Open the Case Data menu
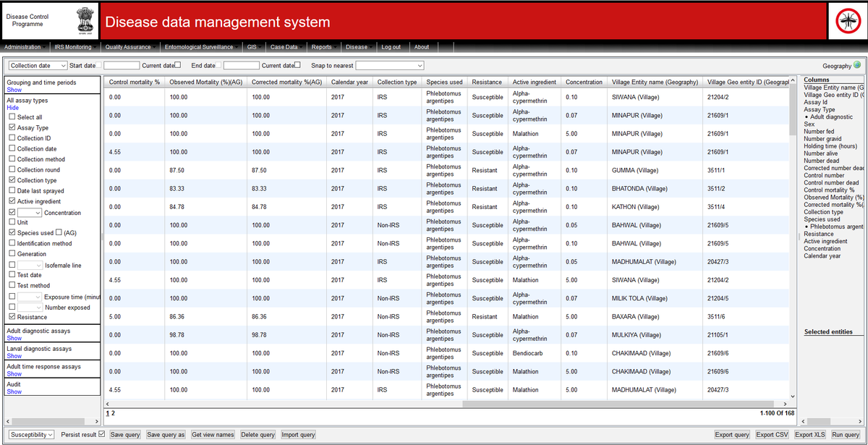This screenshot has width=868, height=445. tap(286, 47)
